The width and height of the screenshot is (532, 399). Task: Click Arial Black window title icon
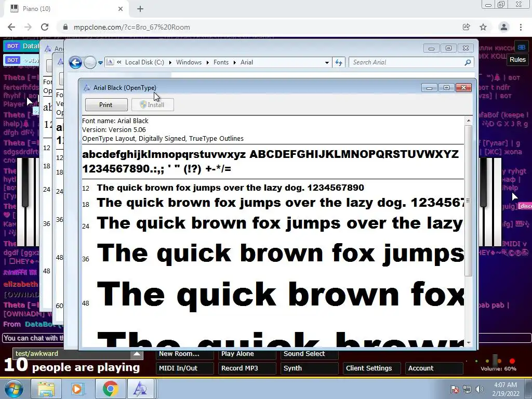[87, 88]
